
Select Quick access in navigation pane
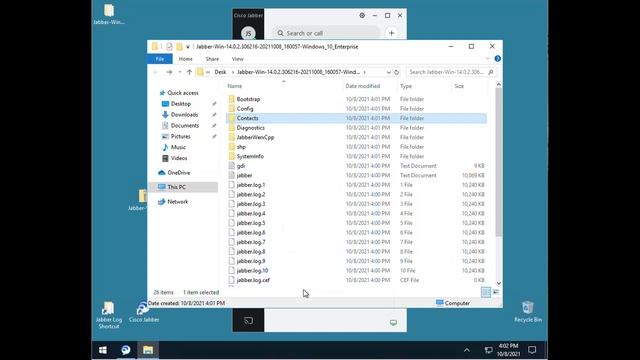point(182,93)
